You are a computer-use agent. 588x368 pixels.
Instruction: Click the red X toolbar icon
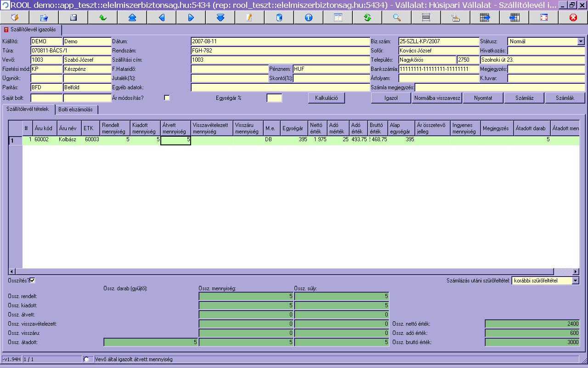pos(573,17)
